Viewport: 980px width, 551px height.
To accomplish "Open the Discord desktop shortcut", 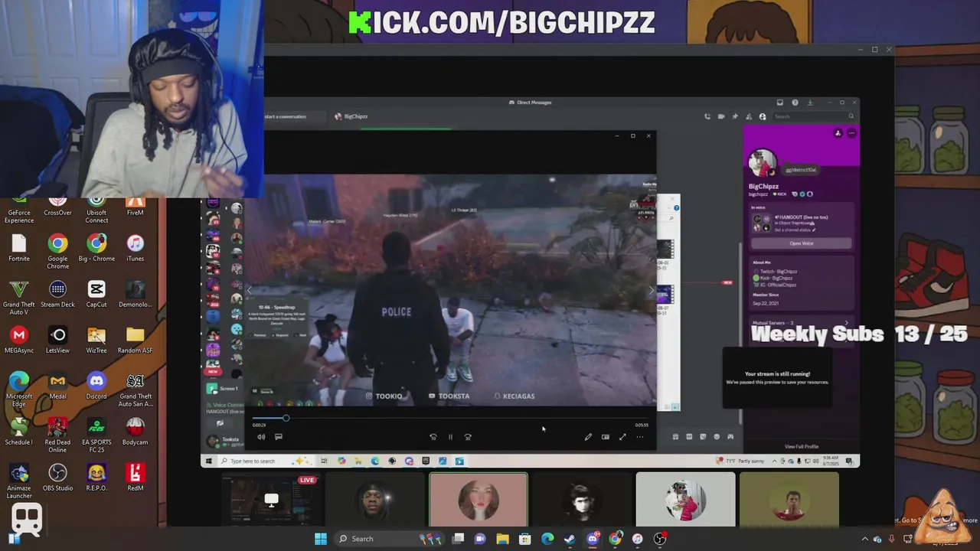I will 96,386.
